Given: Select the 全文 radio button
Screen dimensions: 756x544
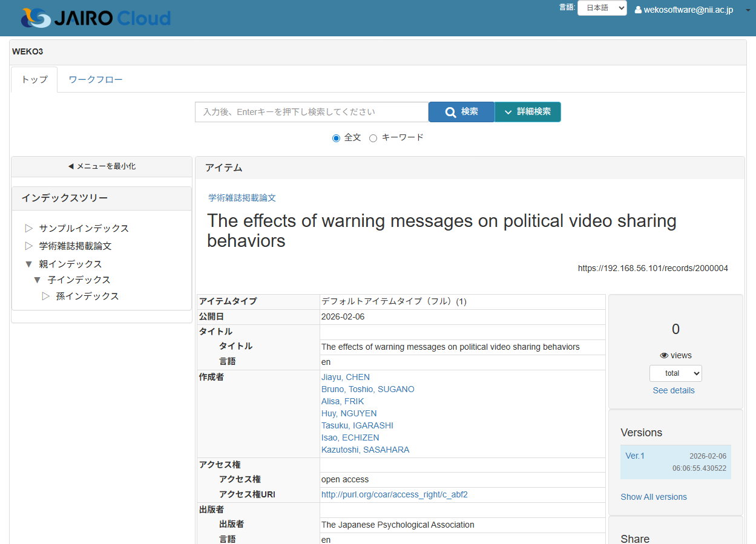Looking at the screenshot, I should click(337, 138).
